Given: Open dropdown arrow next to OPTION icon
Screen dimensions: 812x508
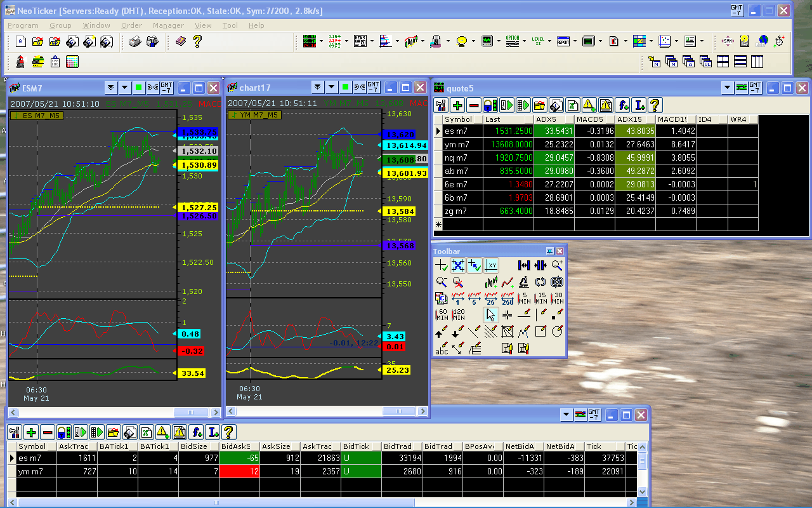Looking at the screenshot, I should [x=524, y=41].
